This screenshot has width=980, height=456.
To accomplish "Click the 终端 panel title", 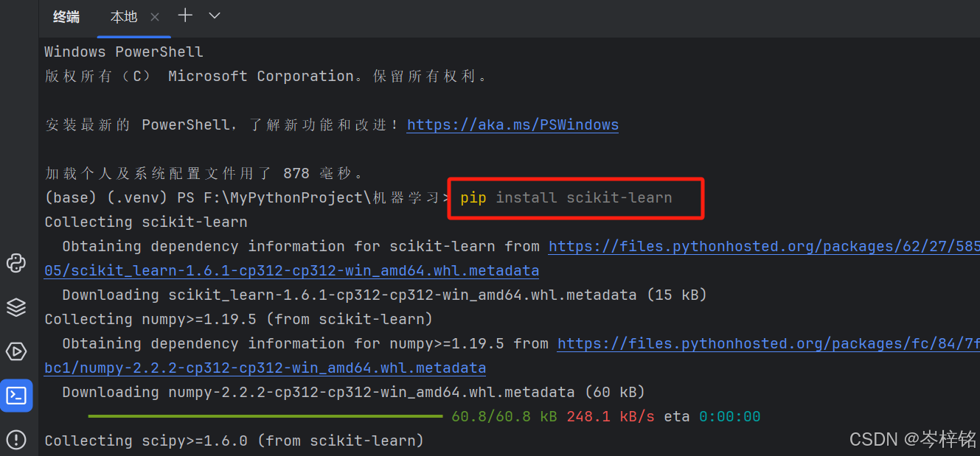I will [x=66, y=17].
